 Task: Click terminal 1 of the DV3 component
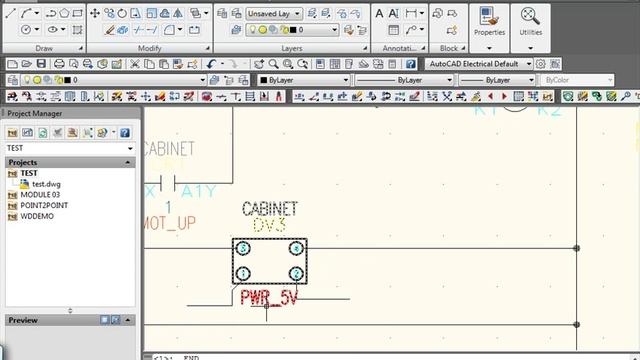click(244, 273)
